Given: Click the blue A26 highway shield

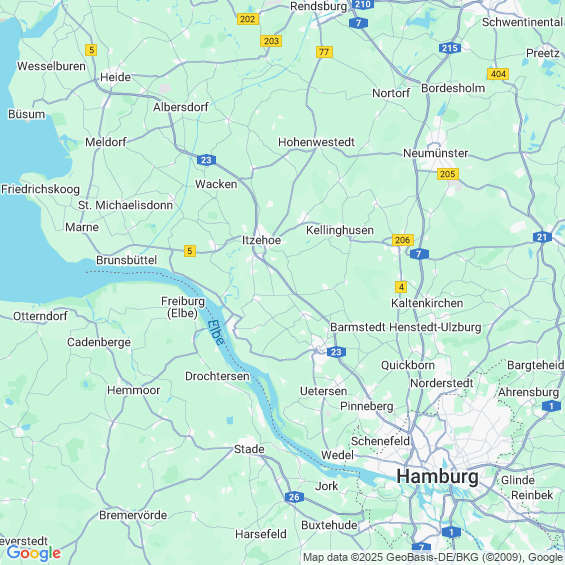Looking at the screenshot, I should coord(294,497).
